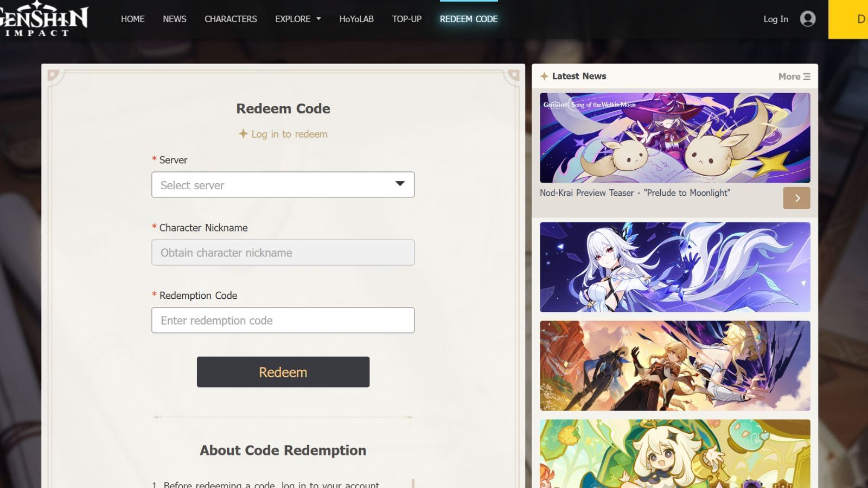
Task: Click the Server dropdown arrow
Action: pos(400,184)
